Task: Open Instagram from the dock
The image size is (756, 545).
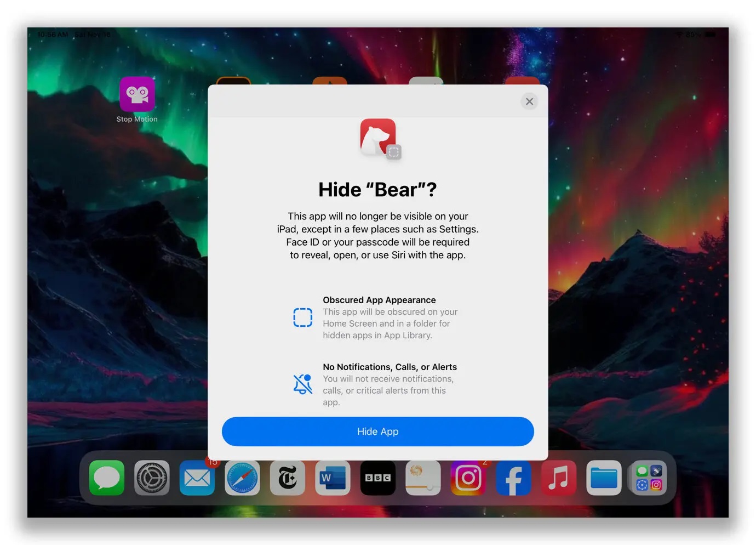Action: point(468,478)
